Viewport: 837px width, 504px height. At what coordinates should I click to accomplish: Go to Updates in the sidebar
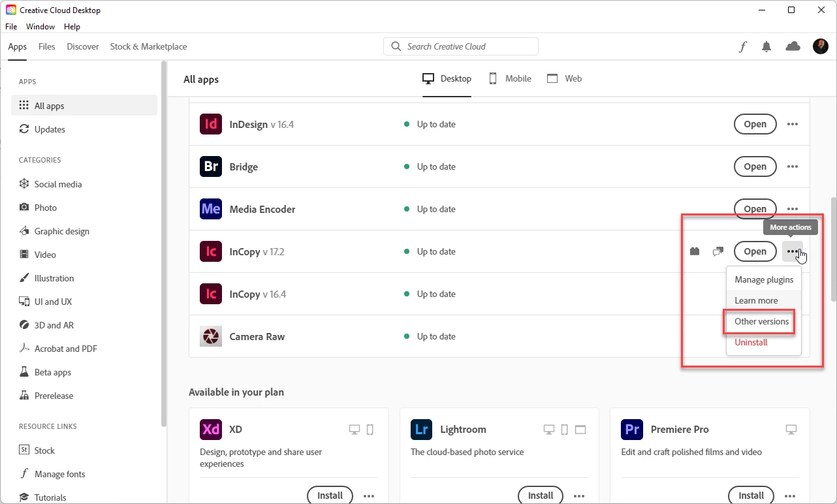tap(84, 129)
